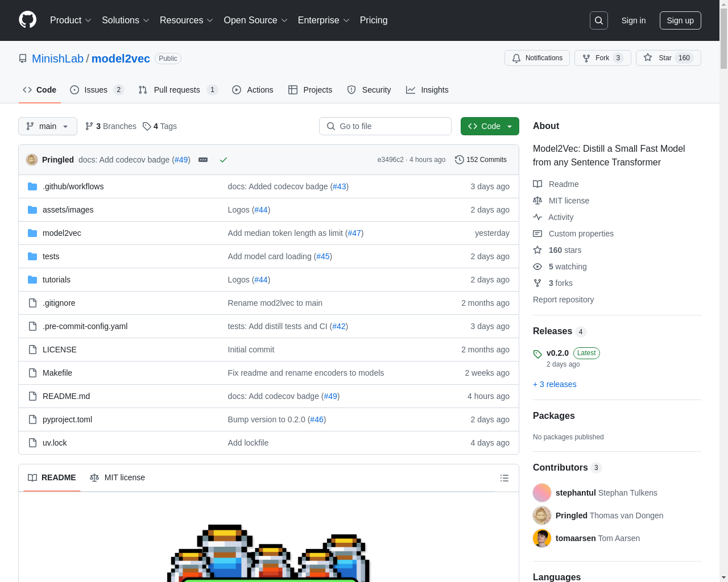The height and width of the screenshot is (582, 728).
Task: View the 3 forks link
Action: coord(553,283)
